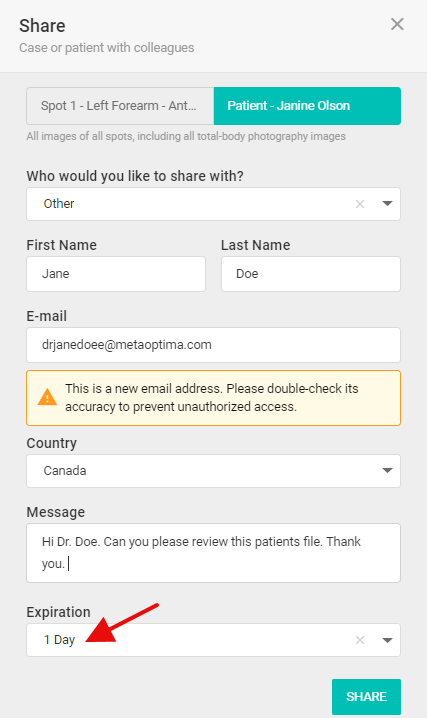Click the new email address warning message
The width and height of the screenshot is (427, 718).
point(213,398)
